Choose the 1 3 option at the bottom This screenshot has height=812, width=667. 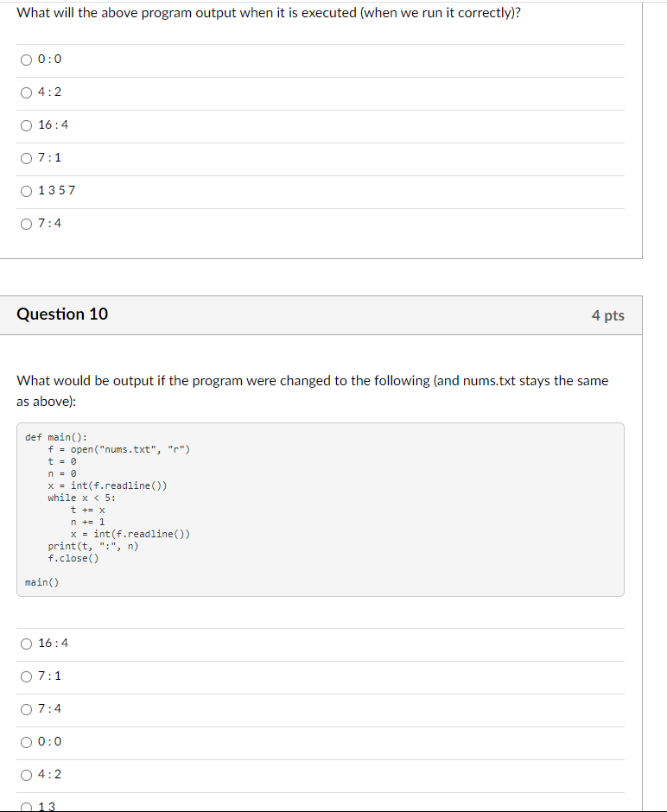click(x=26, y=806)
